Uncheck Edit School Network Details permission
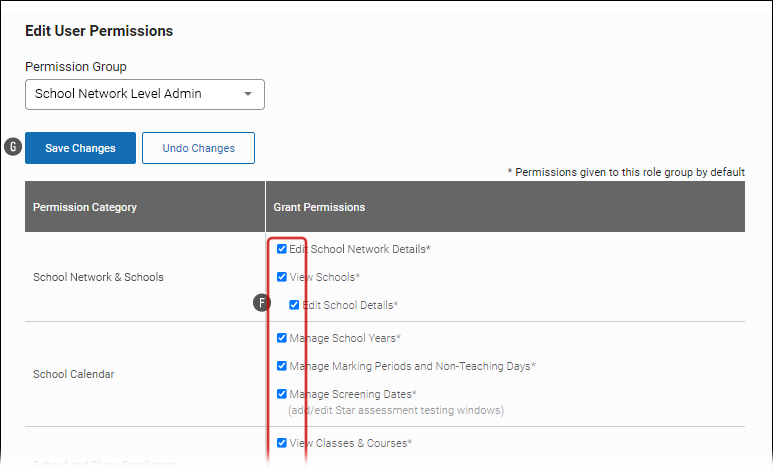773x473 pixels. coord(281,249)
